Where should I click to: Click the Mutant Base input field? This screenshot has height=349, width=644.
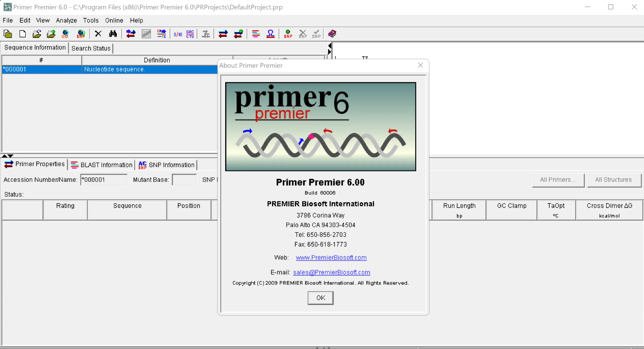pyautogui.click(x=184, y=180)
